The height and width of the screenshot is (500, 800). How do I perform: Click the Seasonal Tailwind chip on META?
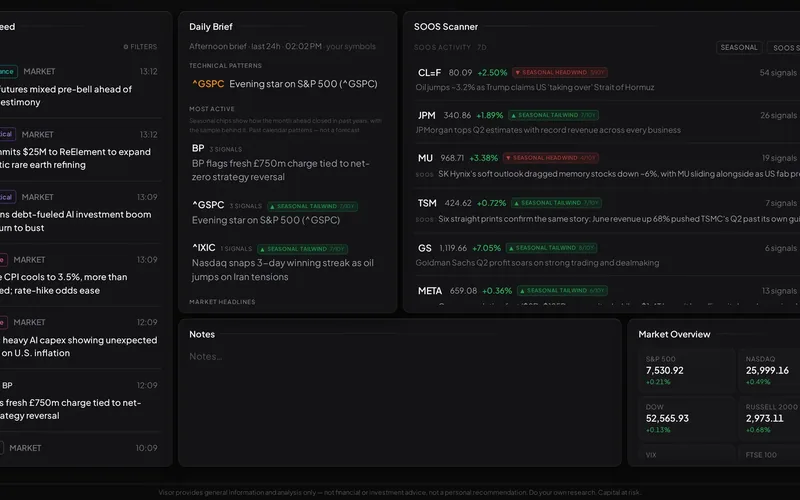pyautogui.click(x=562, y=291)
